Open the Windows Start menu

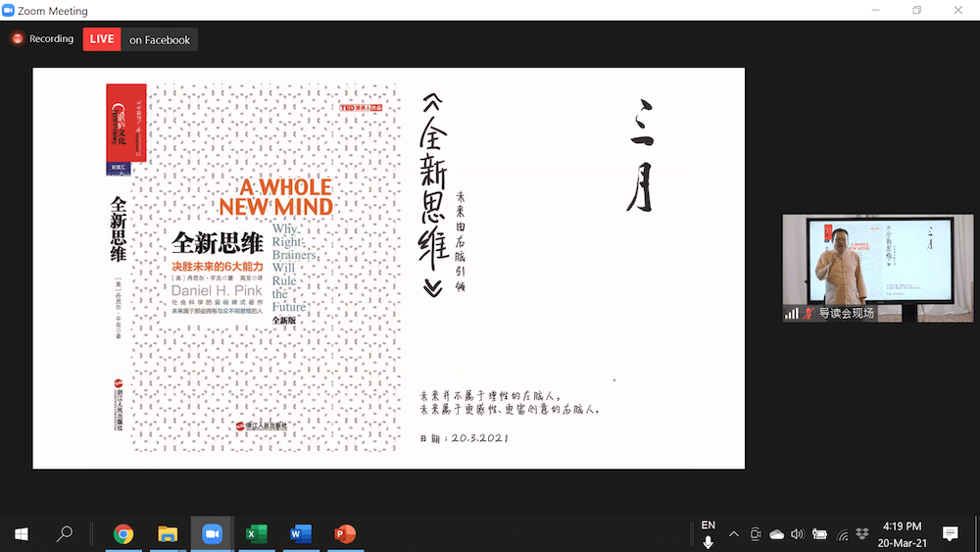[x=21, y=534]
